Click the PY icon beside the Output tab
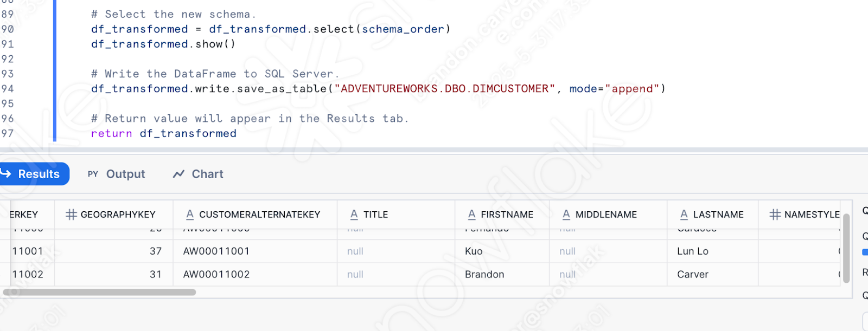 [x=92, y=174]
